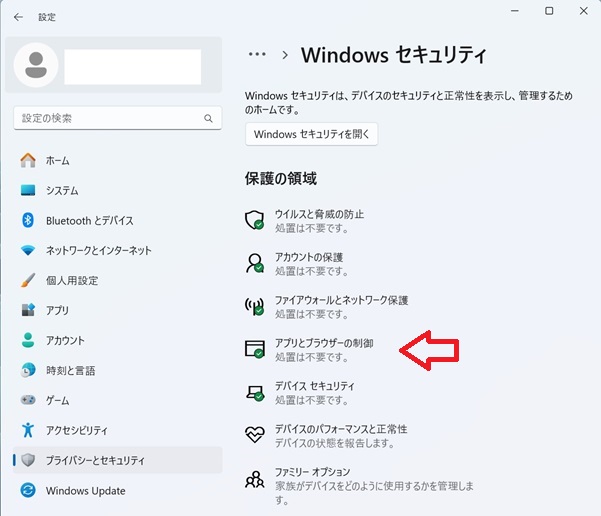
Task: Click the Wi-Fi network icon
Action: point(28,250)
